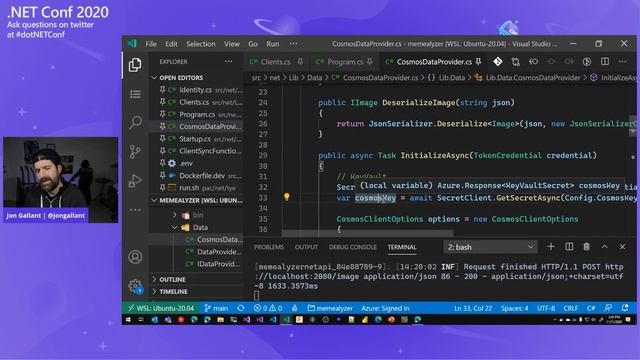Click the list view icon below Explorer
The width and height of the screenshot is (640, 360).
(135, 94)
